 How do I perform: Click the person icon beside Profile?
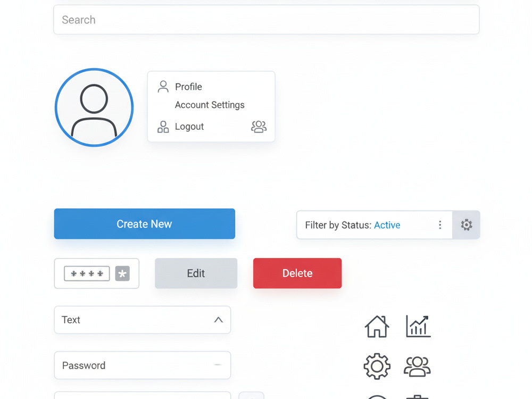tap(163, 87)
